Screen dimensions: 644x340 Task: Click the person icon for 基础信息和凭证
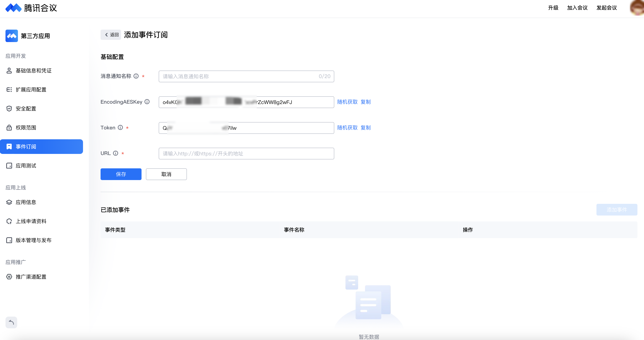[x=9, y=71]
